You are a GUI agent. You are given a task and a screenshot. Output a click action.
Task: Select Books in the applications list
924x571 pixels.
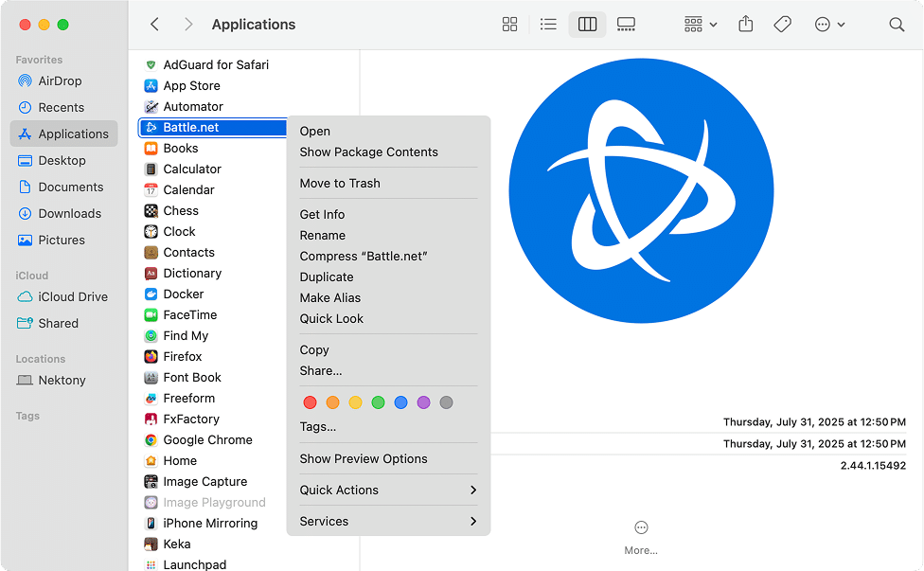pyautogui.click(x=171, y=149)
